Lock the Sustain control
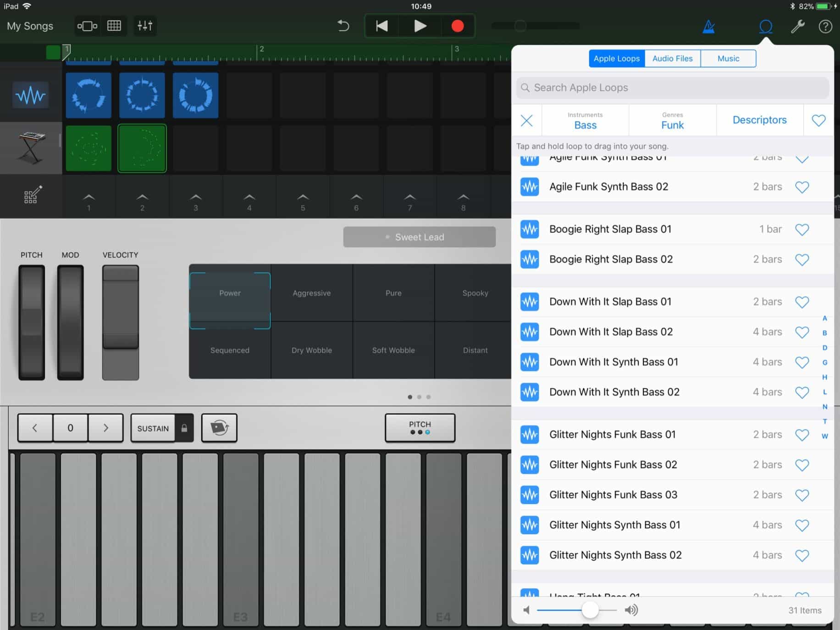This screenshot has width=840, height=630. [185, 428]
